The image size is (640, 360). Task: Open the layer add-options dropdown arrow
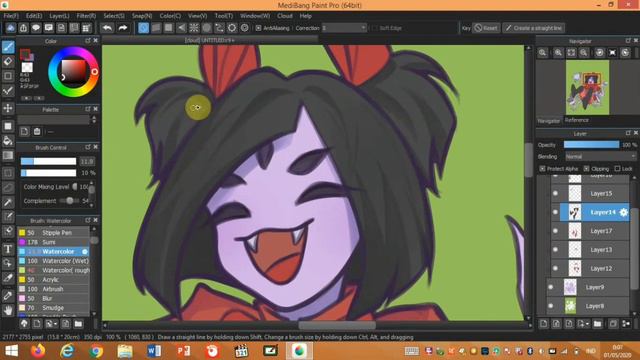587,324
